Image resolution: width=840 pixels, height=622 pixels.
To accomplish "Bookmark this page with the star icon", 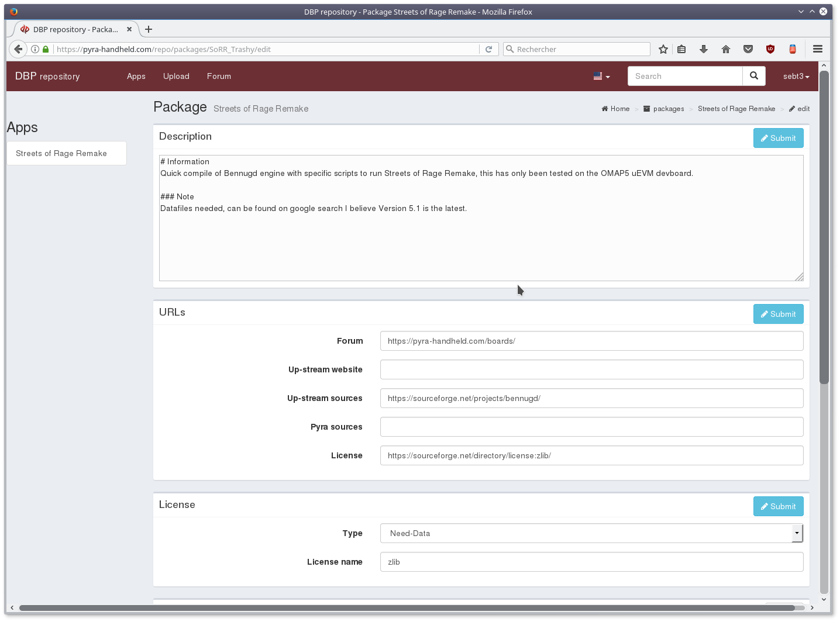I will tap(663, 49).
